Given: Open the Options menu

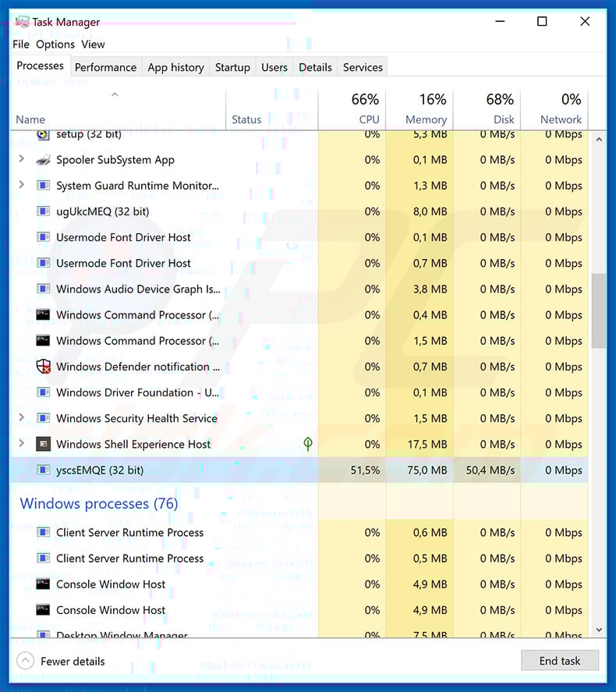Looking at the screenshot, I should (55, 44).
